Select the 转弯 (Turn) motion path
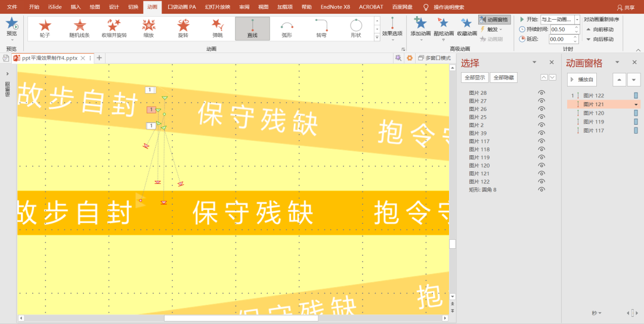 coord(321,29)
